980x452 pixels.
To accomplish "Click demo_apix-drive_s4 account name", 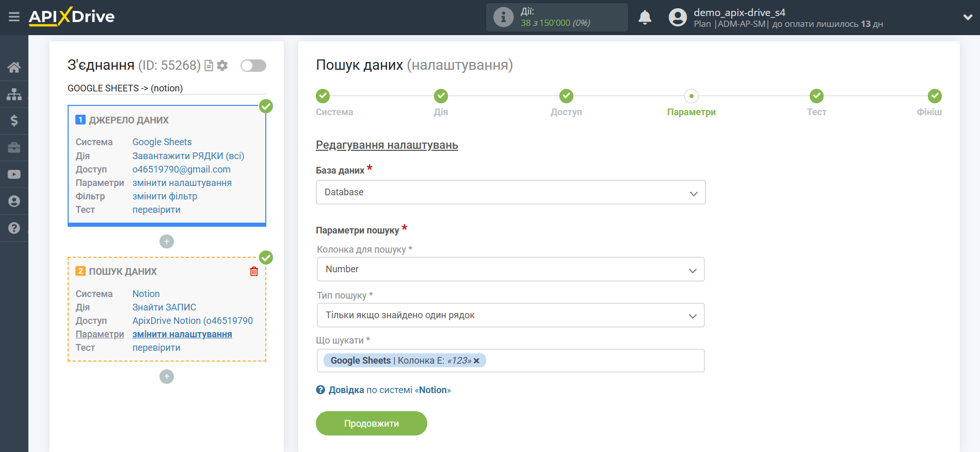I will pos(739,12).
